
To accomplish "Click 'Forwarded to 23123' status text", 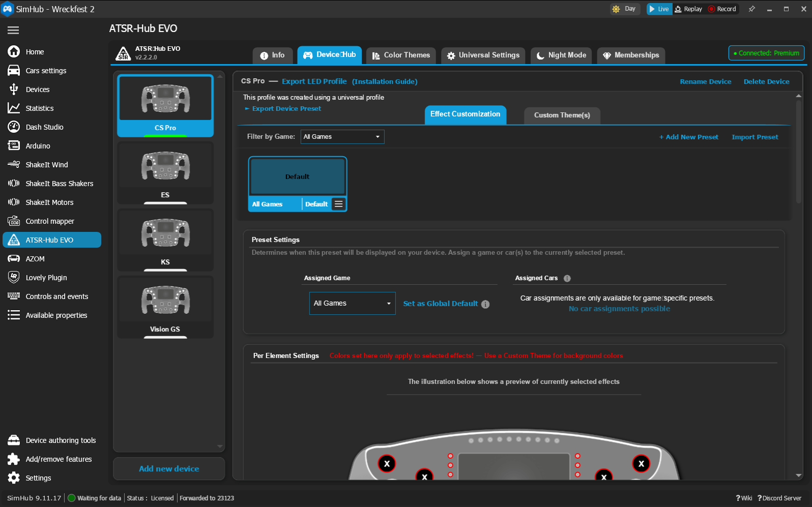I will (207, 498).
